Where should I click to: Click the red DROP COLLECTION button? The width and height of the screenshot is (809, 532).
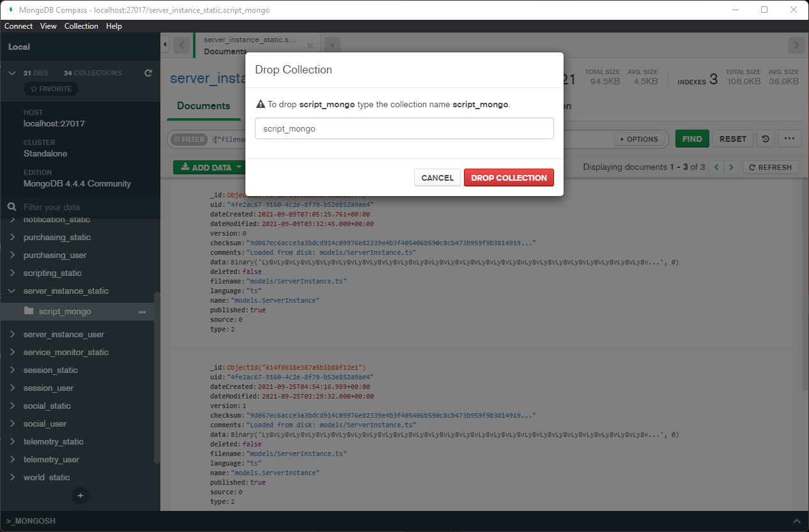(509, 178)
